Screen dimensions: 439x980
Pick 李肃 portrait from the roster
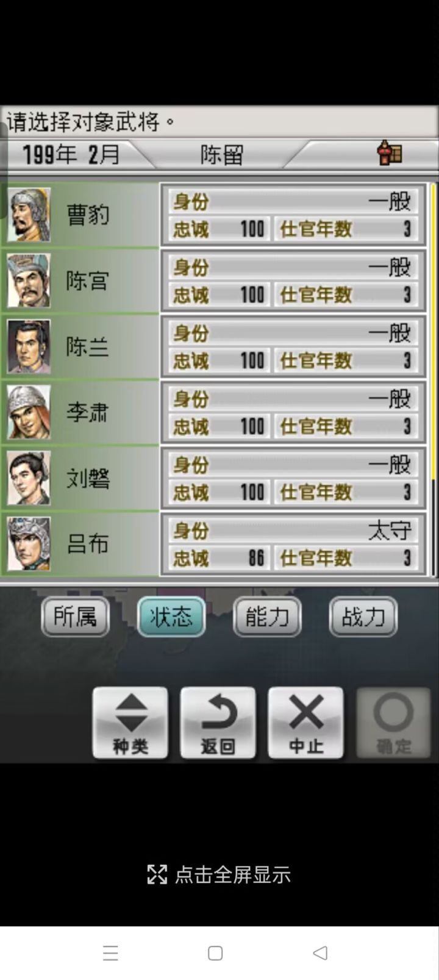(29, 412)
